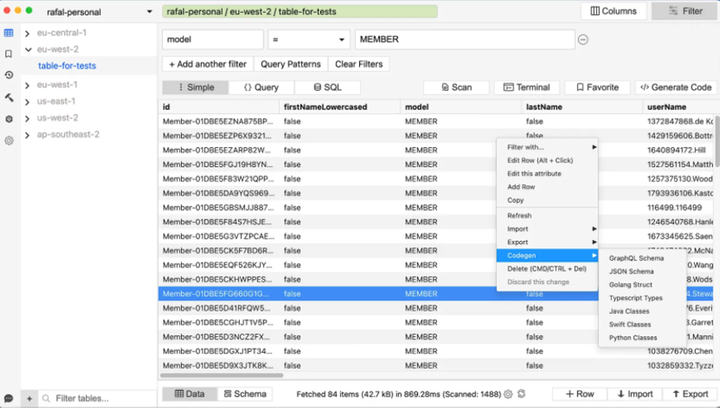This screenshot has width=720, height=408.
Task: Choose Edit Row in context menu
Action: coord(547,161)
